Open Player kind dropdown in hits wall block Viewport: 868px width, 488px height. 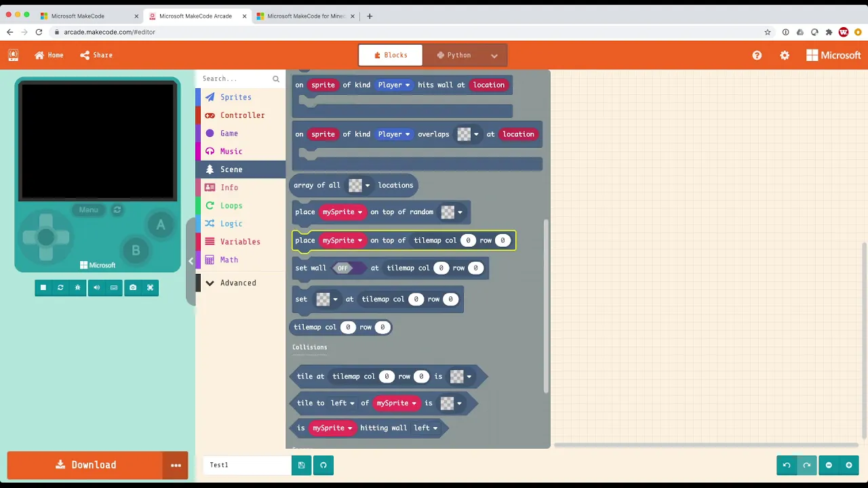pyautogui.click(x=394, y=85)
